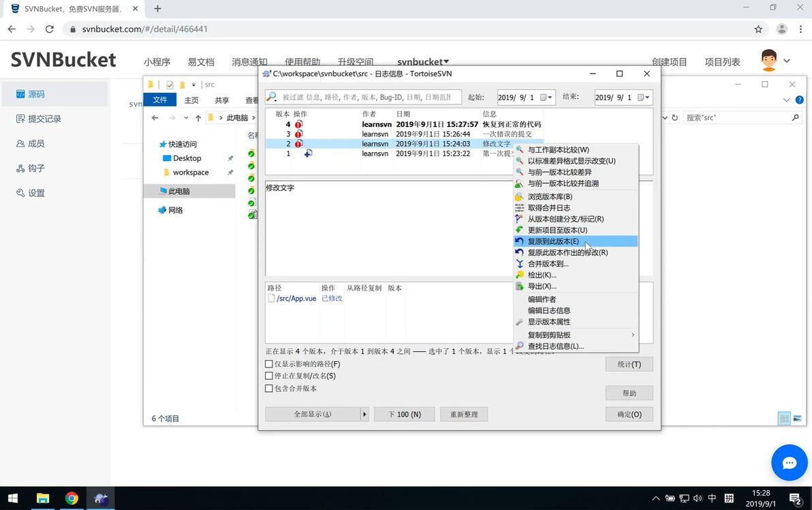
Task: Click modified action icon on revision 3 row
Action: (x=299, y=134)
